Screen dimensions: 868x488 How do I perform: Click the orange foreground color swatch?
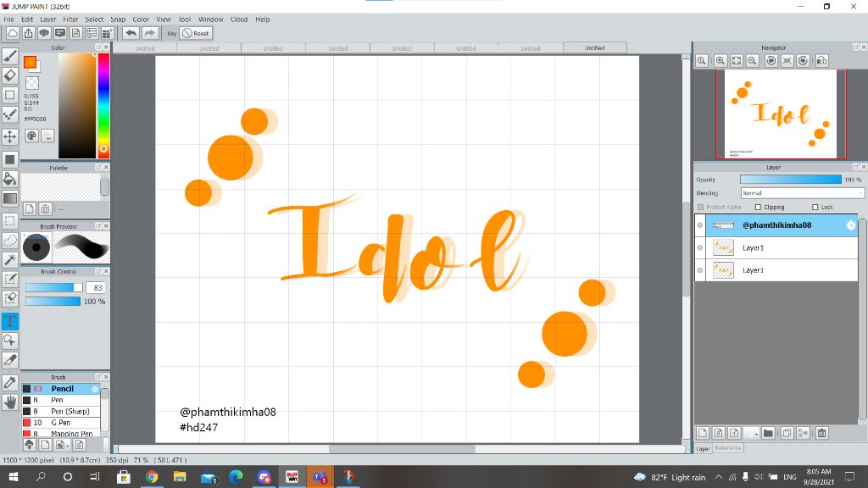[30, 62]
